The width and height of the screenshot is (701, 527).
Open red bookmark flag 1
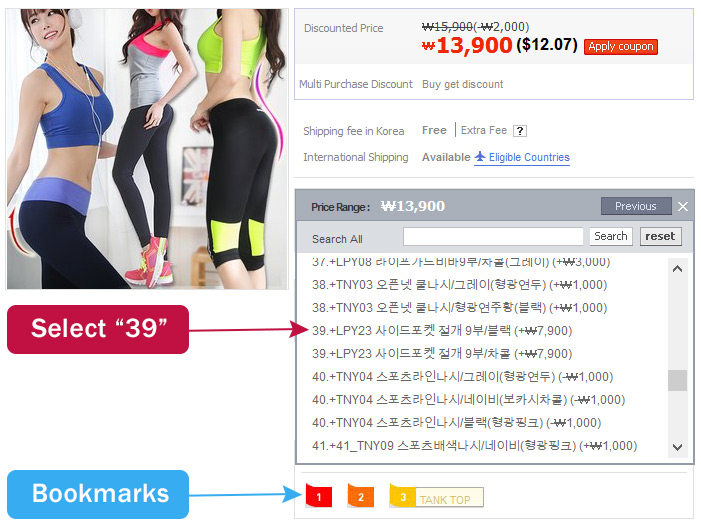319,496
